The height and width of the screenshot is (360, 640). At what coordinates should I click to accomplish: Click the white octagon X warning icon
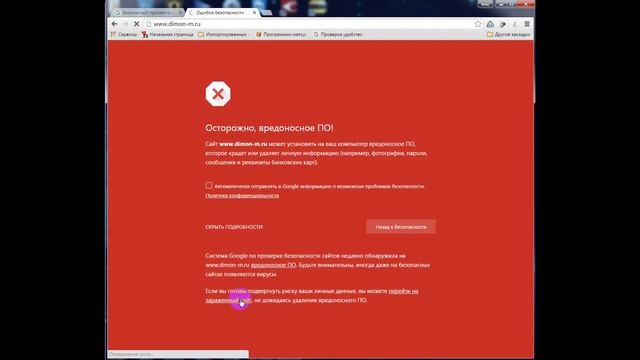218,94
